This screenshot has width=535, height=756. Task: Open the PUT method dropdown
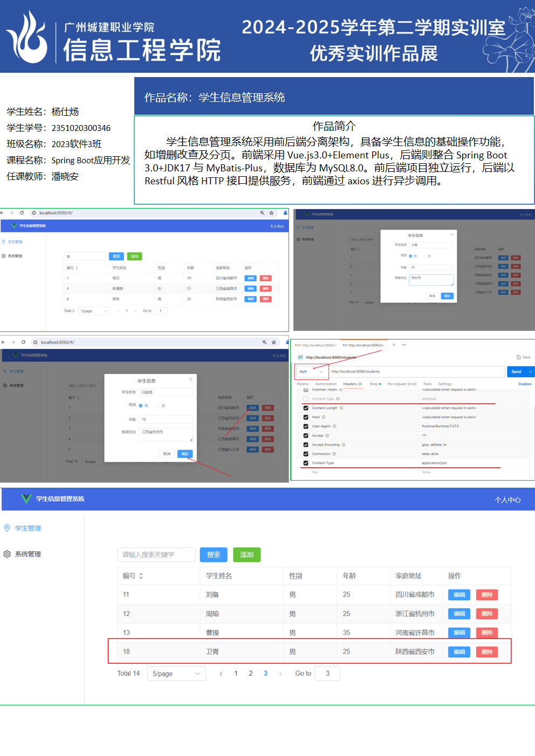point(312,372)
